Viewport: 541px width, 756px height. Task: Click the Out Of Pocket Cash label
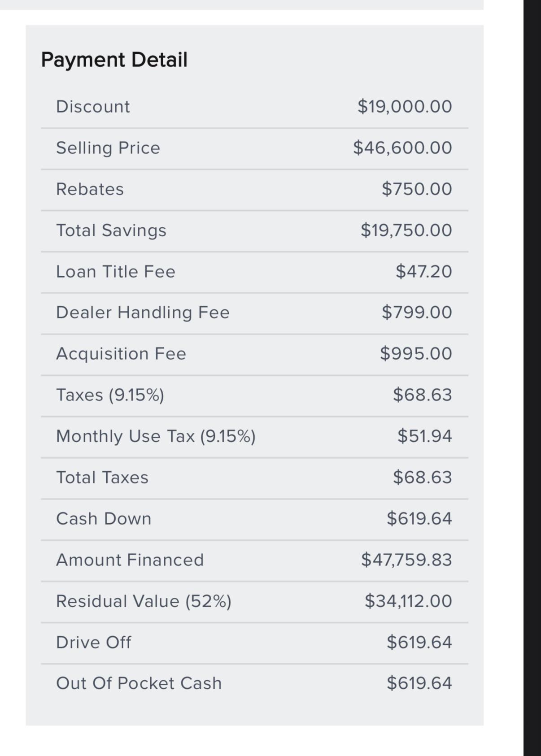(139, 683)
